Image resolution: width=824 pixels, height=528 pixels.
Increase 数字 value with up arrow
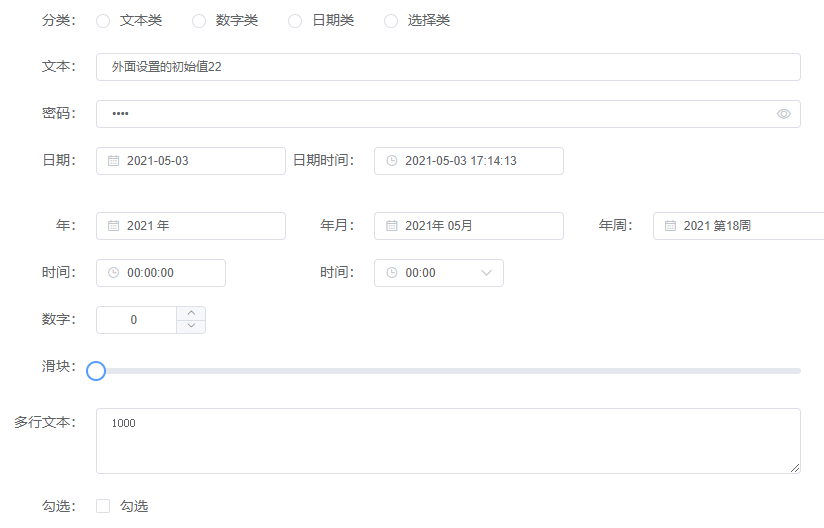point(191,313)
